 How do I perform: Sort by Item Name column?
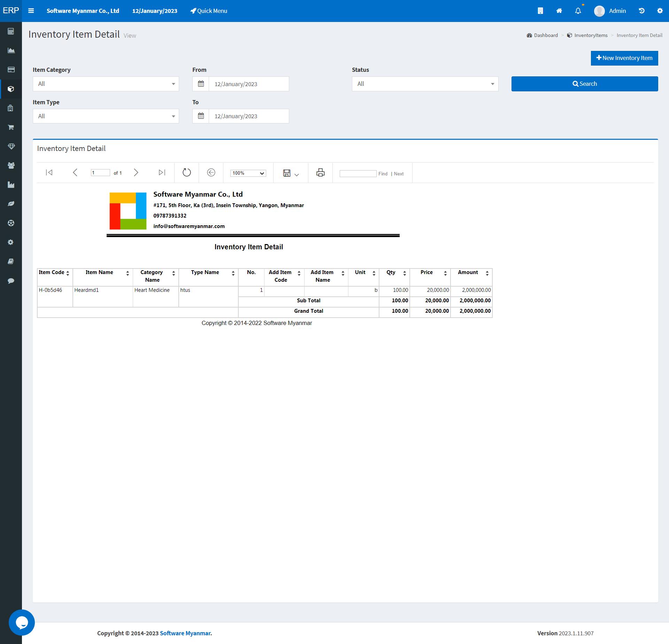(x=128, y=273)
